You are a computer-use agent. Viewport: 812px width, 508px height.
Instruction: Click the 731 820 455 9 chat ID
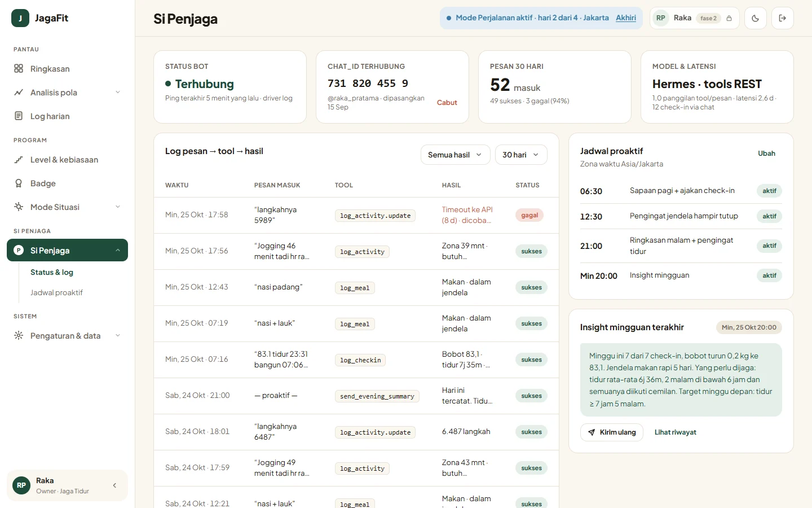[368, 84]
